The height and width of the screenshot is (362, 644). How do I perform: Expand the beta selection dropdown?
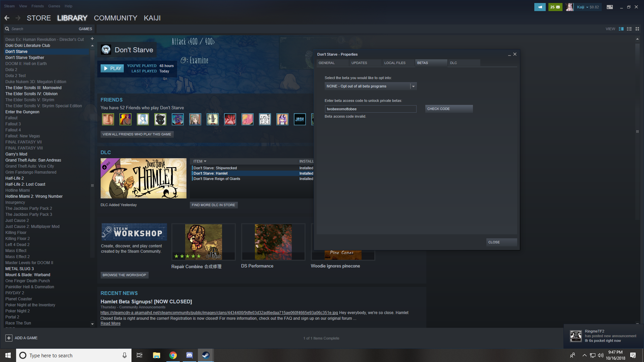(x=413, y=86)
